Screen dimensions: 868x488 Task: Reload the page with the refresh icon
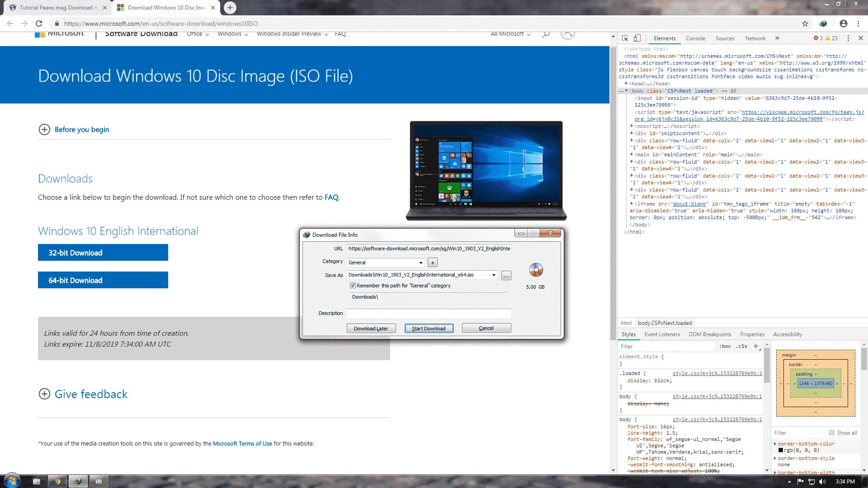click(x=39, y=23)
